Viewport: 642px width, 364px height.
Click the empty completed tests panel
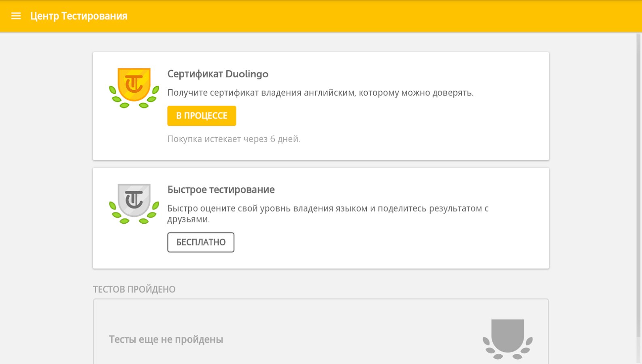[x=324, y=324]
